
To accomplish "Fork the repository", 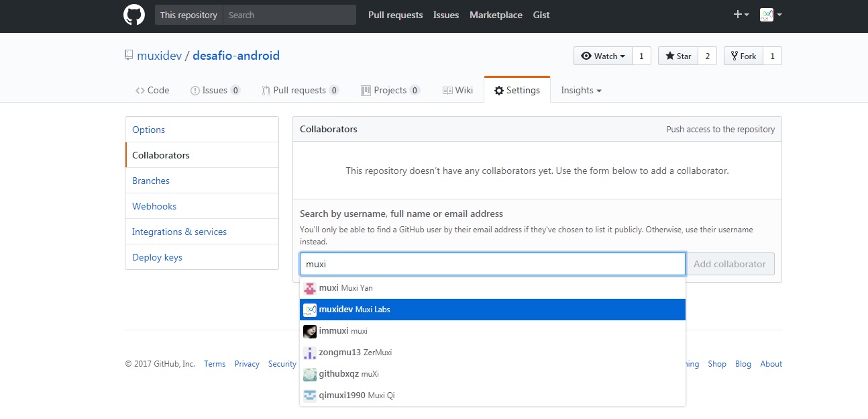I will (743, 56).
